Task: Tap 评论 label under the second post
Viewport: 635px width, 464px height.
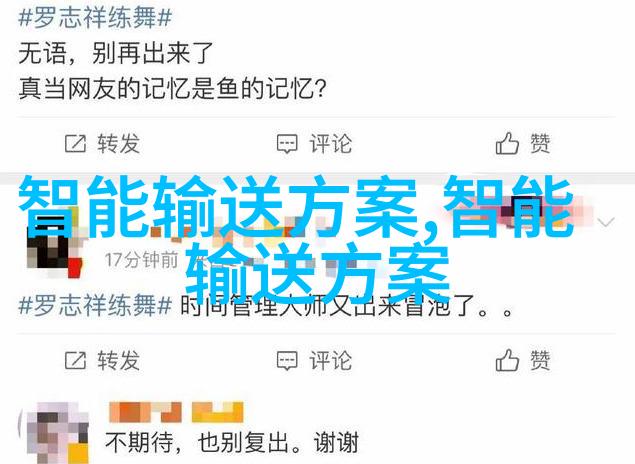Action: pyautogui.click(x=330, y=360)
